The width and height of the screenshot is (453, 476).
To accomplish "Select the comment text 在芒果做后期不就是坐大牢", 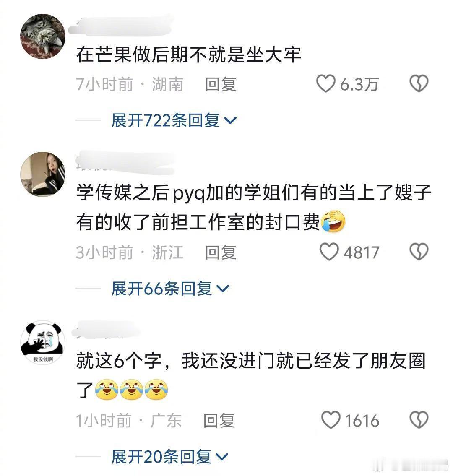I will point(189,55).
